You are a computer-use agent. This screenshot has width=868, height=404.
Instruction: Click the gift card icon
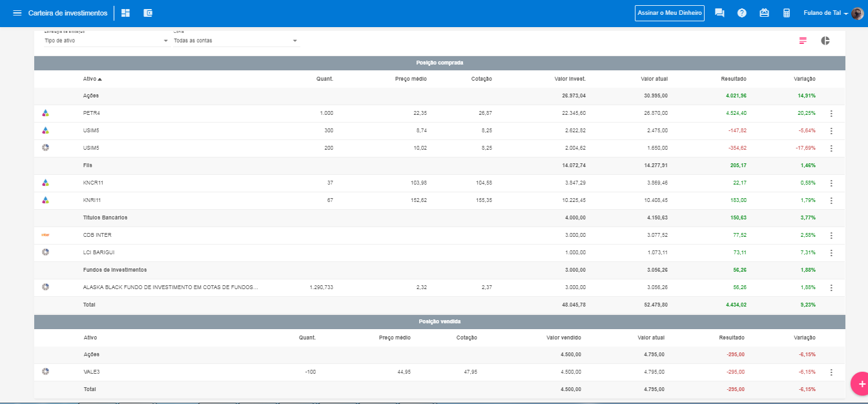(764, 13)
